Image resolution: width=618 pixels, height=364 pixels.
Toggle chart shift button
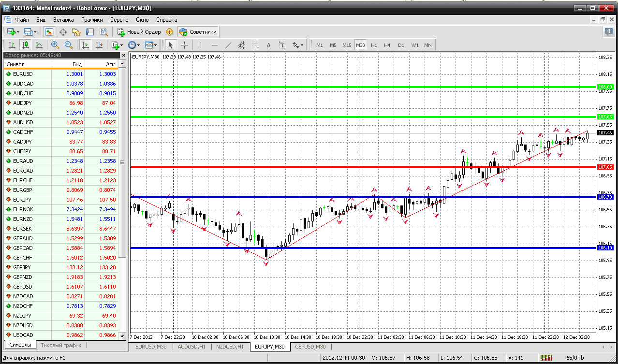pos(99,45)
